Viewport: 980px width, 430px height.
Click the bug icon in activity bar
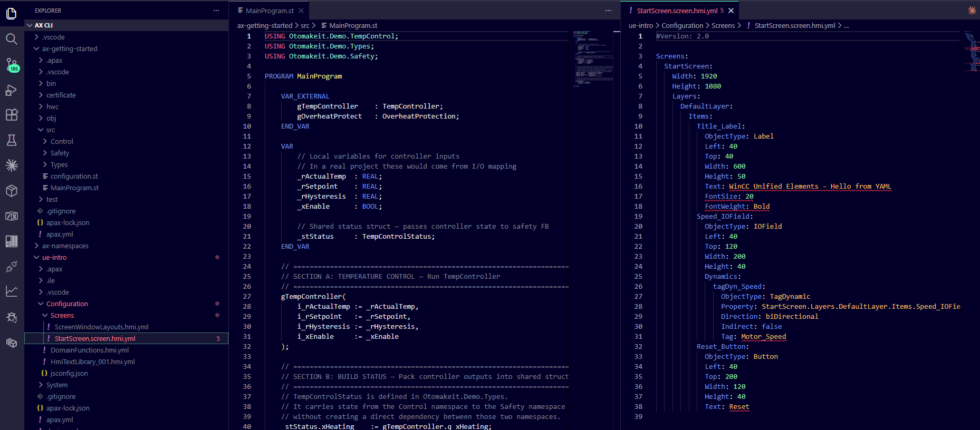point(12,317)
